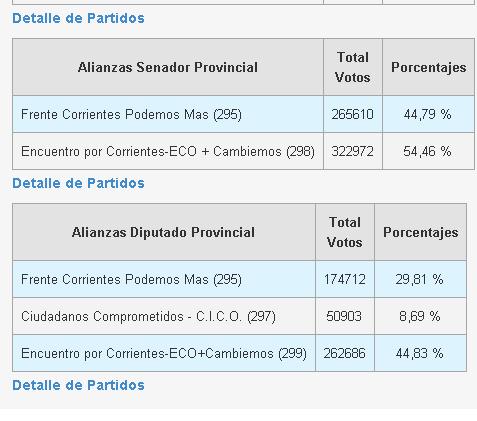Select Frente Corrientes Podemos Mas in the Diputado table
477x421 pixels.
tap(164, 279)
